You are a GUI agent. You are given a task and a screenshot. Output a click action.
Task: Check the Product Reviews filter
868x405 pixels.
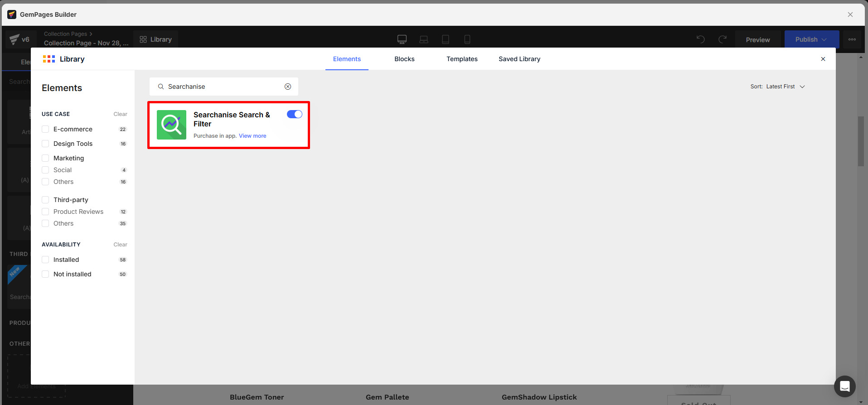tap(45, 212)
